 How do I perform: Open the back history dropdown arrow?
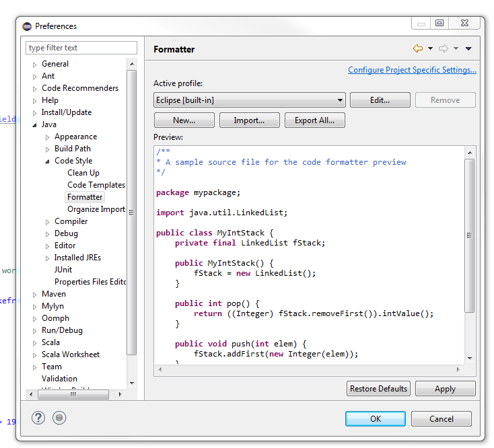click(430, 48)
